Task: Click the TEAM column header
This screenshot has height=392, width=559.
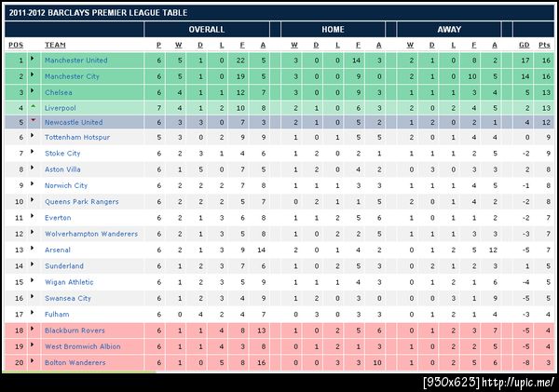Action: (55, 46)
